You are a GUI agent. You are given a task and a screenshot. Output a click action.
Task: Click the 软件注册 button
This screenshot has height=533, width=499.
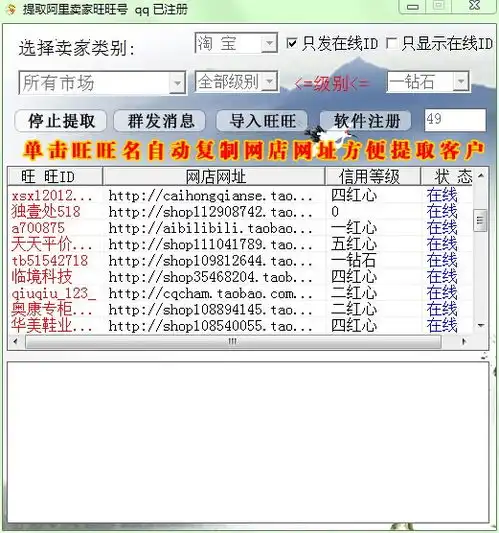pos(366,121)
